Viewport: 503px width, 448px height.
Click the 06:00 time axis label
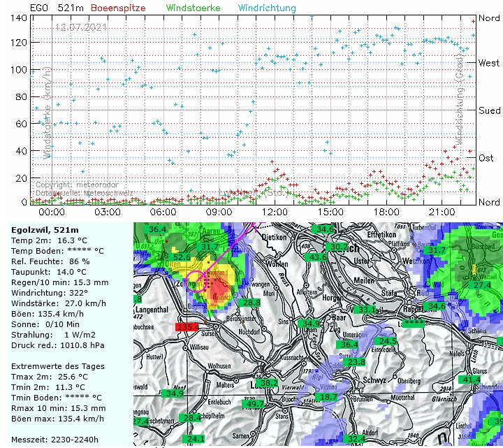tap(163, 212)
